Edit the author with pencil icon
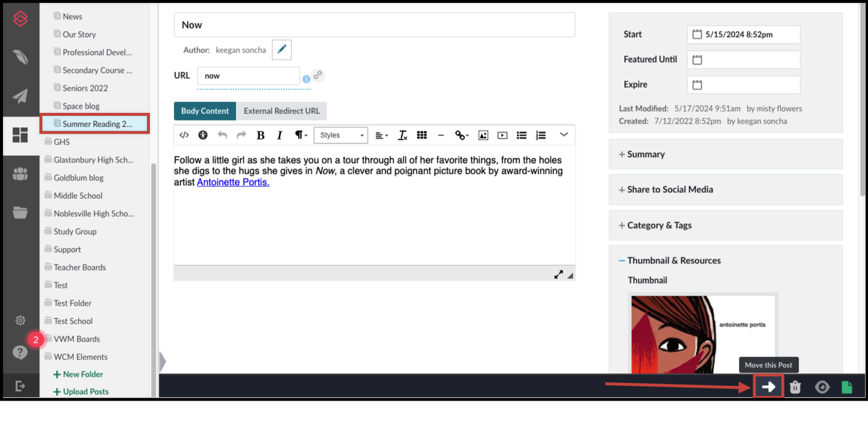Screen dimensions: 868x427 tap(281, 50)
